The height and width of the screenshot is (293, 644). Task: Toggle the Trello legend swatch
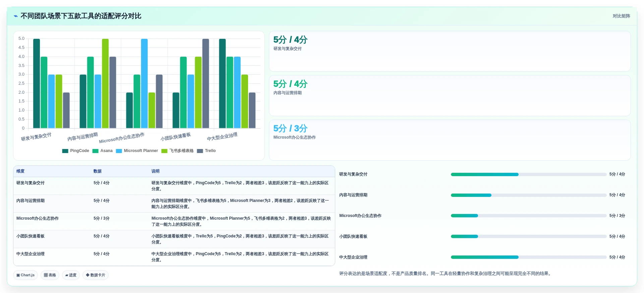tap(200, 151)
